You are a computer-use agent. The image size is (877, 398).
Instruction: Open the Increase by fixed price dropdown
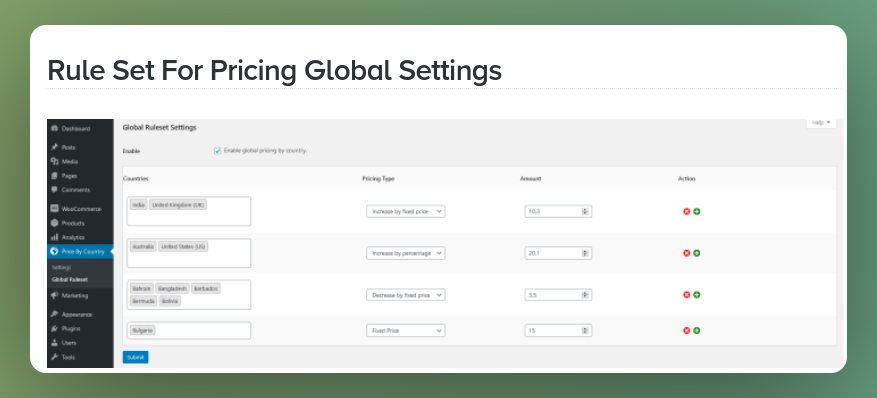(406, 211)
